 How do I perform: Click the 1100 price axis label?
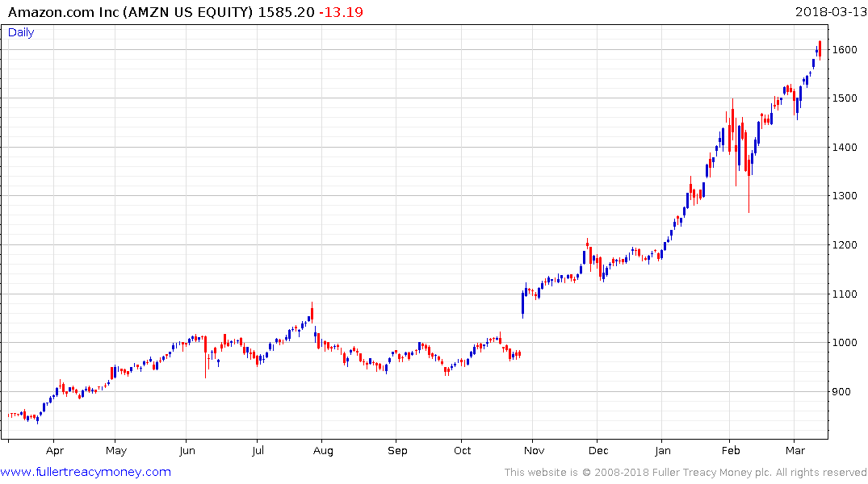(845, 294)
